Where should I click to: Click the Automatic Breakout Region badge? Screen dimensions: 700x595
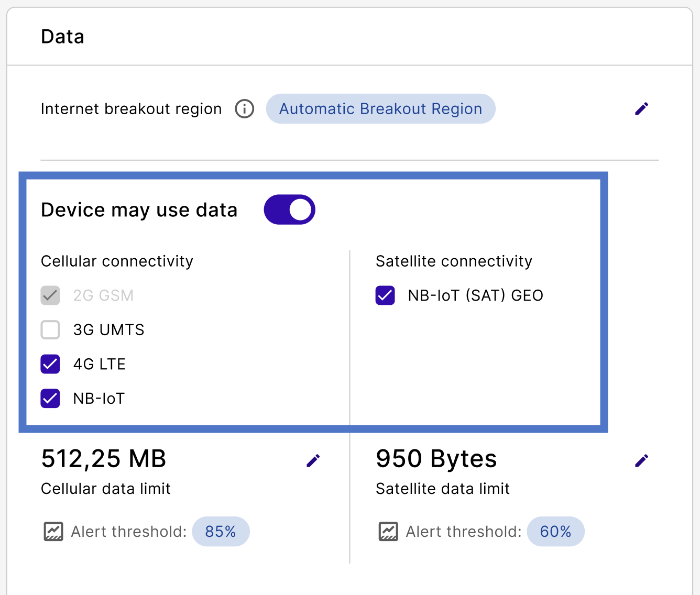tap(380, 109)
